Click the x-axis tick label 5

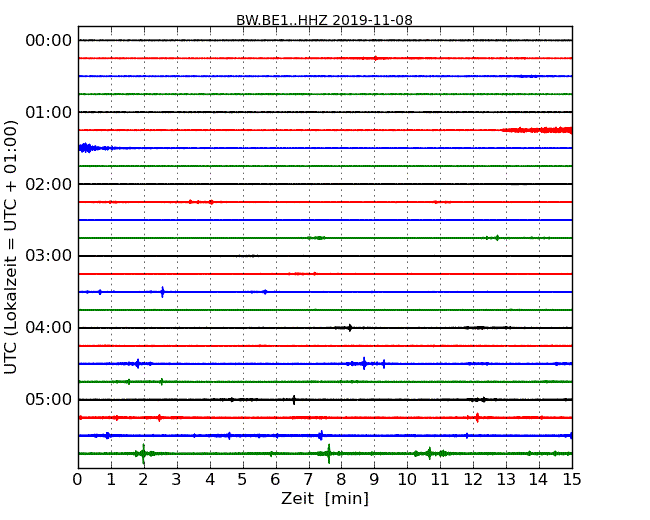click(243, 480)
